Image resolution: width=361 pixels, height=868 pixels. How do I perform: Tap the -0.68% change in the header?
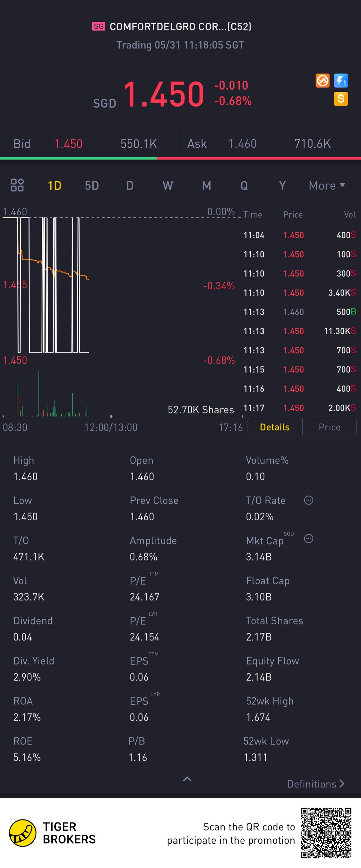coord(233,101)
